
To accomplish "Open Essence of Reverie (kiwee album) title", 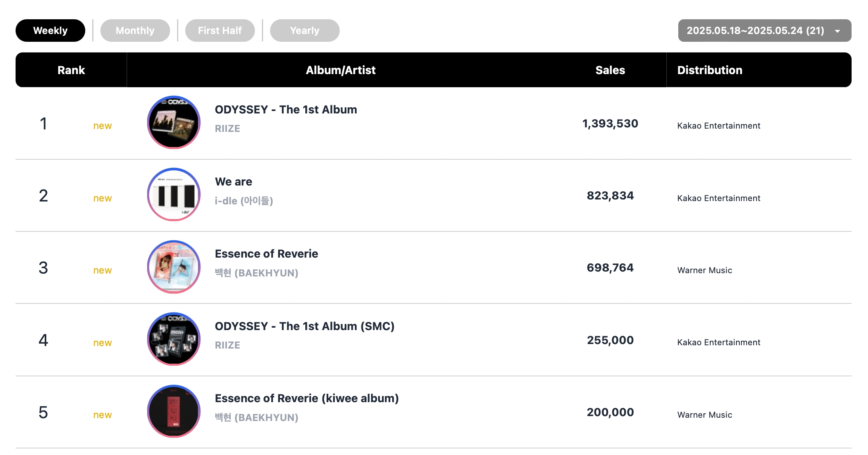I will [307, 398].
